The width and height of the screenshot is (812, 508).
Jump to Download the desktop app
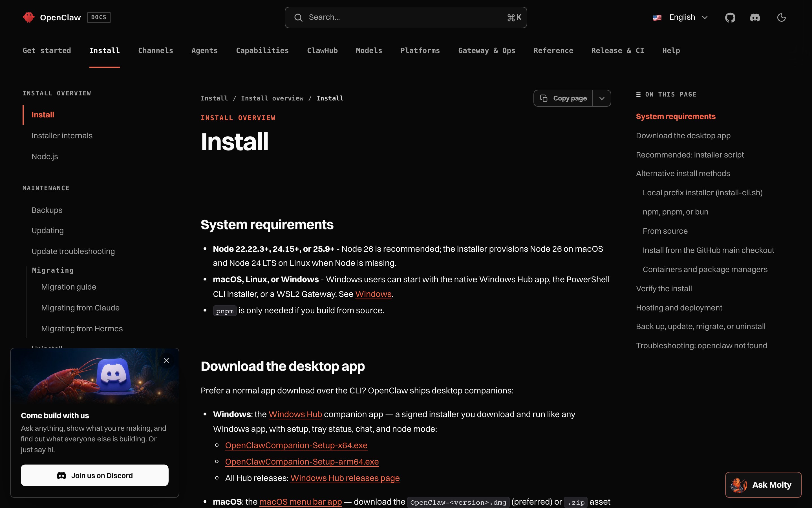[x=683, y=135]
